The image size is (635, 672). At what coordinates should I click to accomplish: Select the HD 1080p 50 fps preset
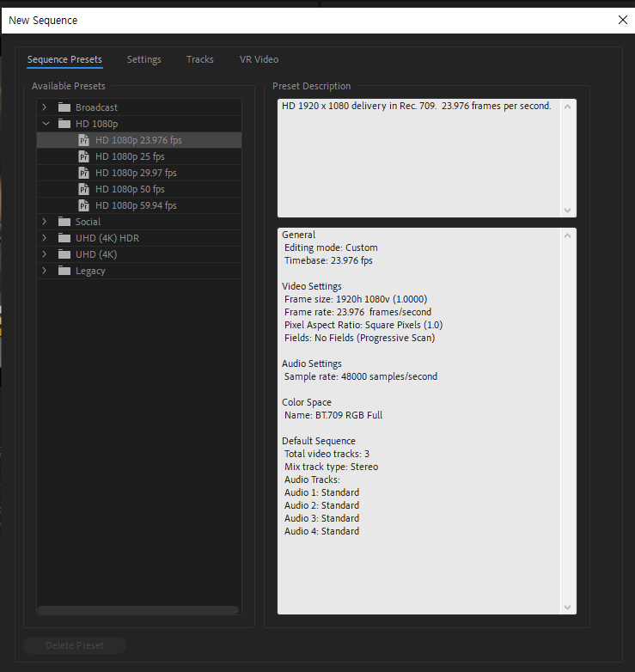tap(139, 189)
